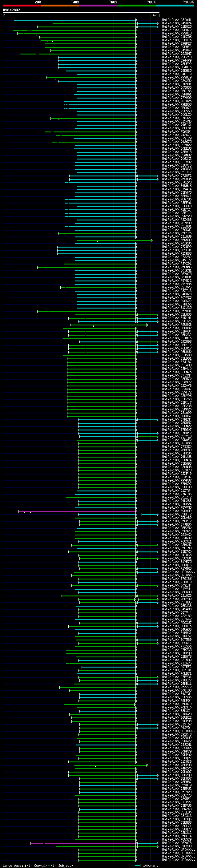Click the UniRef100_C6MUB2 label
Image resolution: width=197 pixels, height=868 pixels.
point(177,328)
